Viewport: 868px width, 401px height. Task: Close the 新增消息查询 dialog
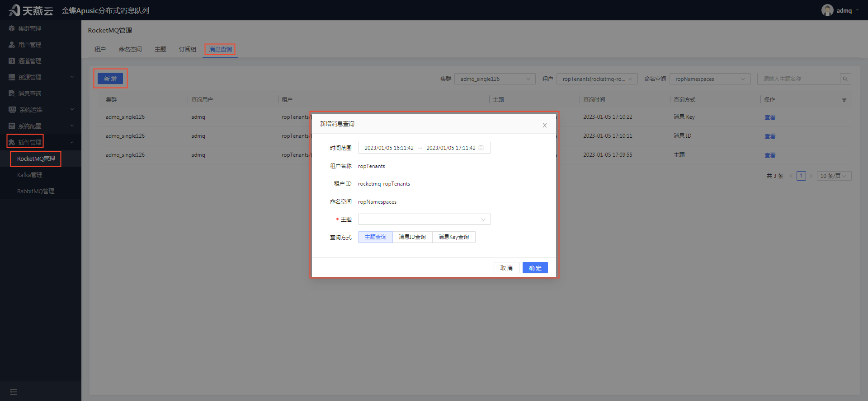coord(545,126)
